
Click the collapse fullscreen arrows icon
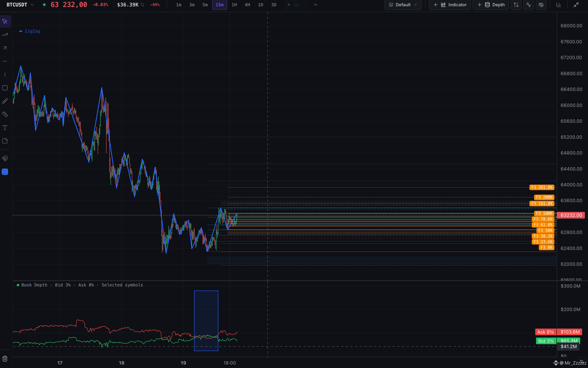[x=576, y=5]
